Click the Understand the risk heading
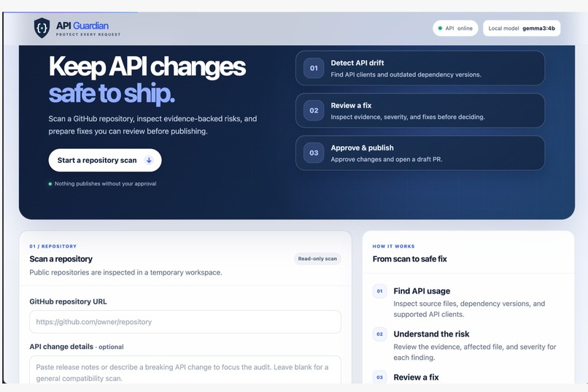Image resolution: width=588 pixels, height=392 pixels. (x=431, y=334)
